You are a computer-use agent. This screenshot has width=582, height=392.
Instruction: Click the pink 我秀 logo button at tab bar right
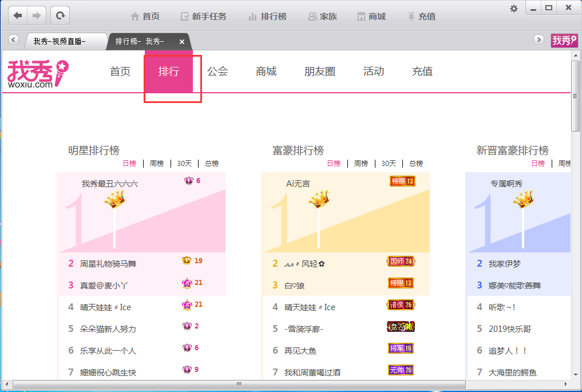(564, 40)
